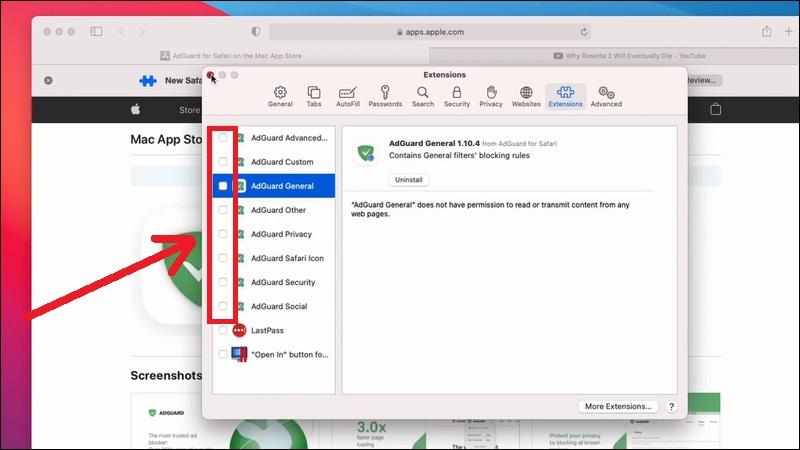The height and width of the screenshot is (450, 800).
Task: Open Security preferences pane
Action: click(x=457, y=96)
